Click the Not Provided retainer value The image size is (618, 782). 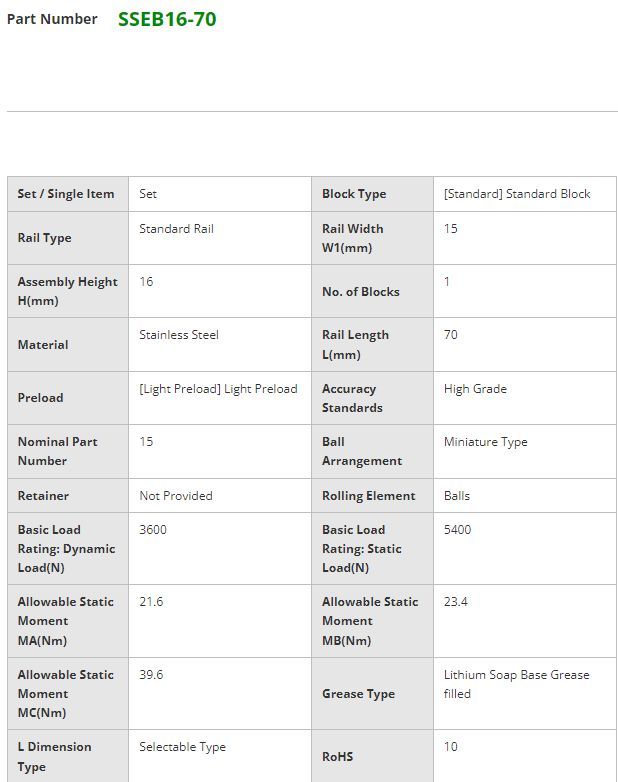pyautogui.click(x=176, y=496)
